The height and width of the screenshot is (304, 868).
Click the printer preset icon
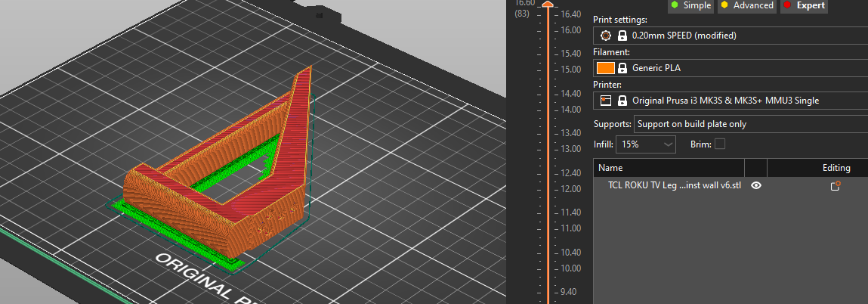pos(605,101)
